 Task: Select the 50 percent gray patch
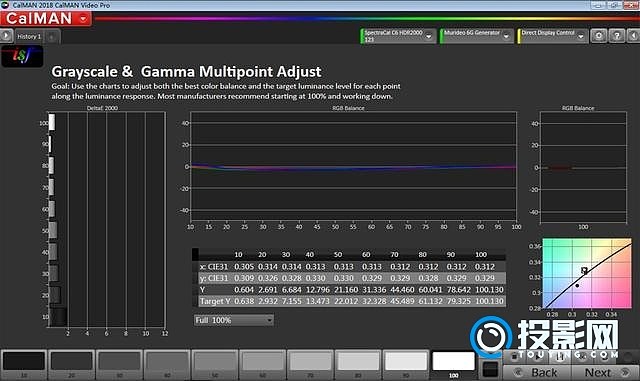click(215, 363)
